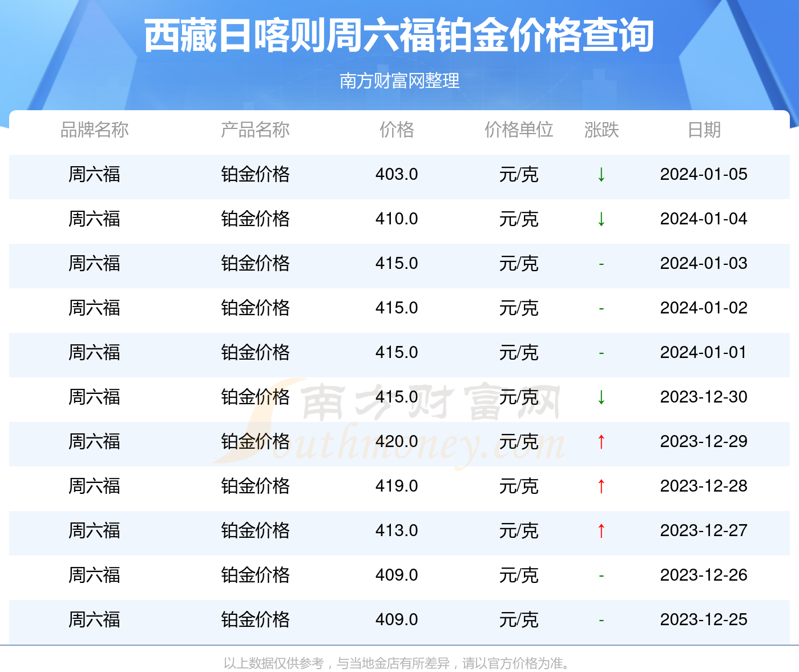Screen dimensions: 799x672
Task: Click the date 2024-01-03
Action: click(704, 263)
